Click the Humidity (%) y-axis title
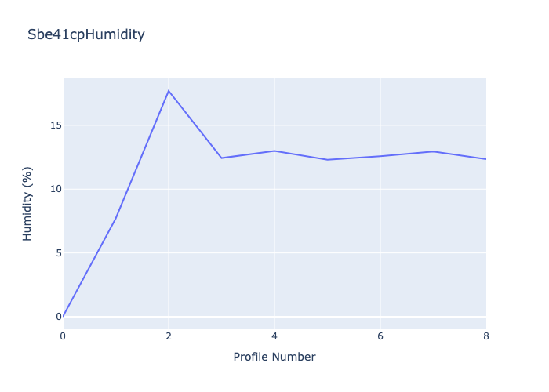This screenshot has width=549, height=392. tap(27, 203)
